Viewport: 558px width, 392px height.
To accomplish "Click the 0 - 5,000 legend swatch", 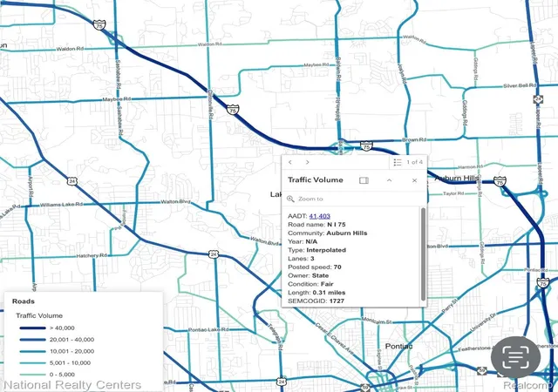I will (x=33, y=375).
